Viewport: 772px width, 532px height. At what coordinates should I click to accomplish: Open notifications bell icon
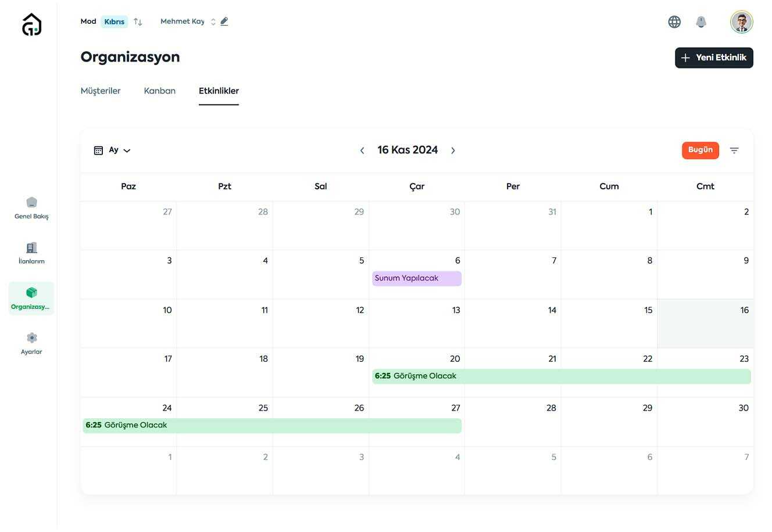click(x=701, y=22)
